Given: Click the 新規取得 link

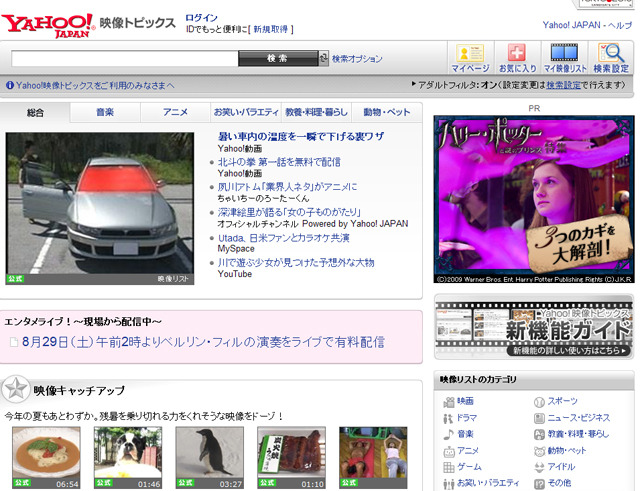Looking at the screenshot, I should (x=271, y=29).
